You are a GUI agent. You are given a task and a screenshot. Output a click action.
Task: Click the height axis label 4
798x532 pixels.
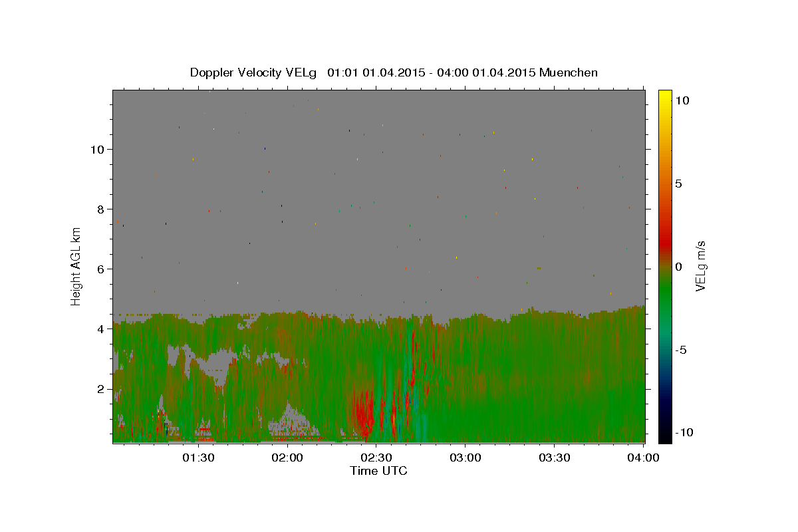pyautogui.click(x=102, y=329)
